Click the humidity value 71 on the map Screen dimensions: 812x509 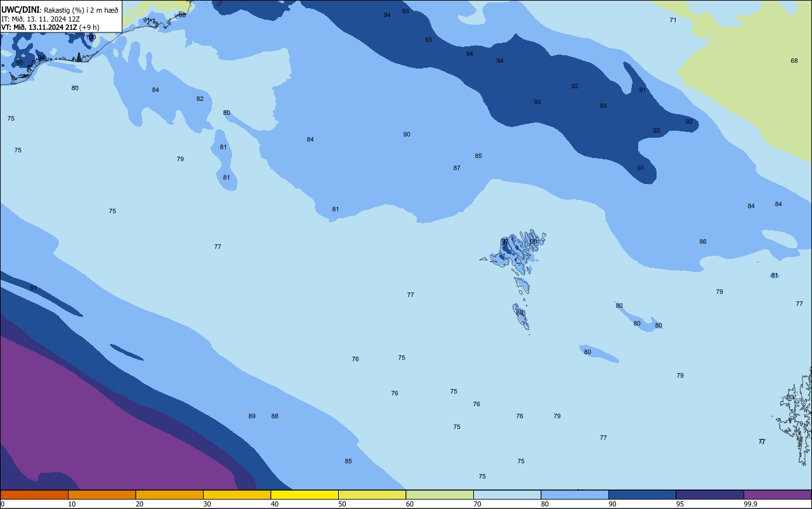pos(673,20)
